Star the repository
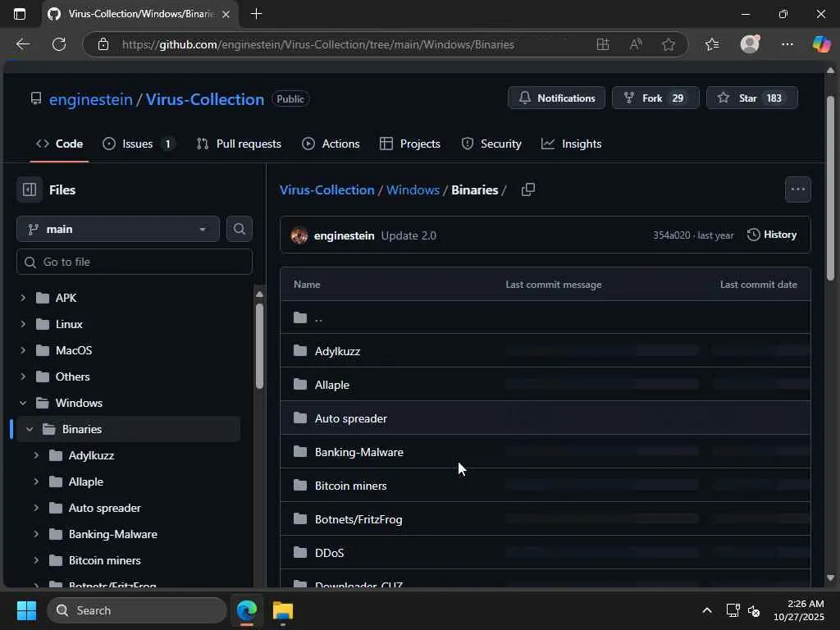The image size is (840, 630). click(752, 98)
